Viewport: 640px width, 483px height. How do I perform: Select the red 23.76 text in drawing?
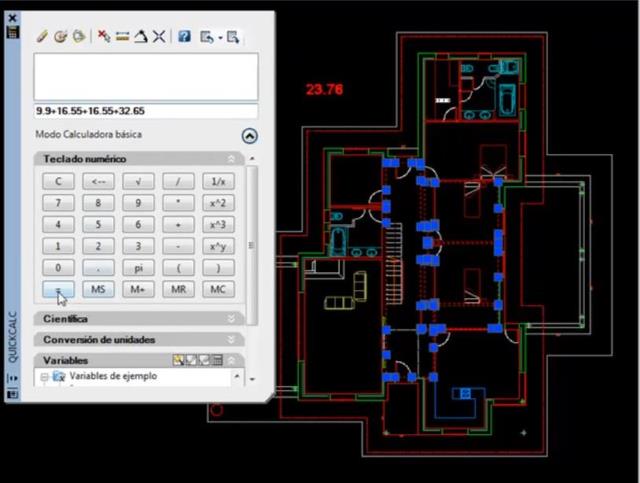coord(324,89)
